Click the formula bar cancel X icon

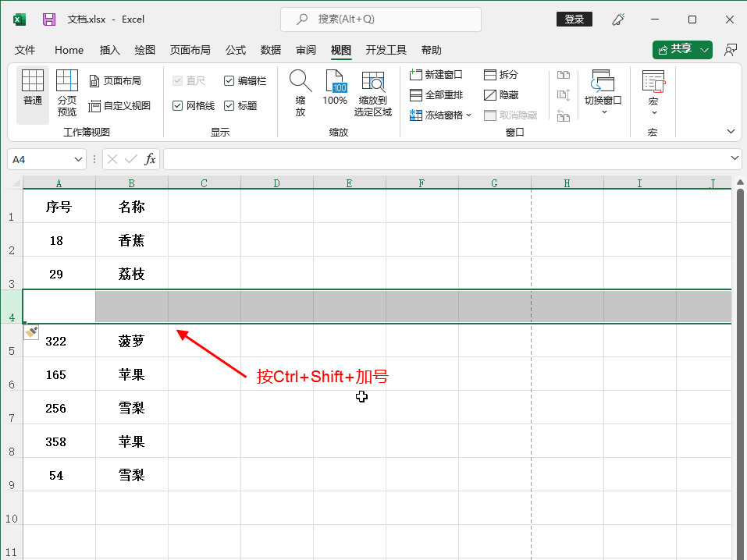[x=112, y=159]
